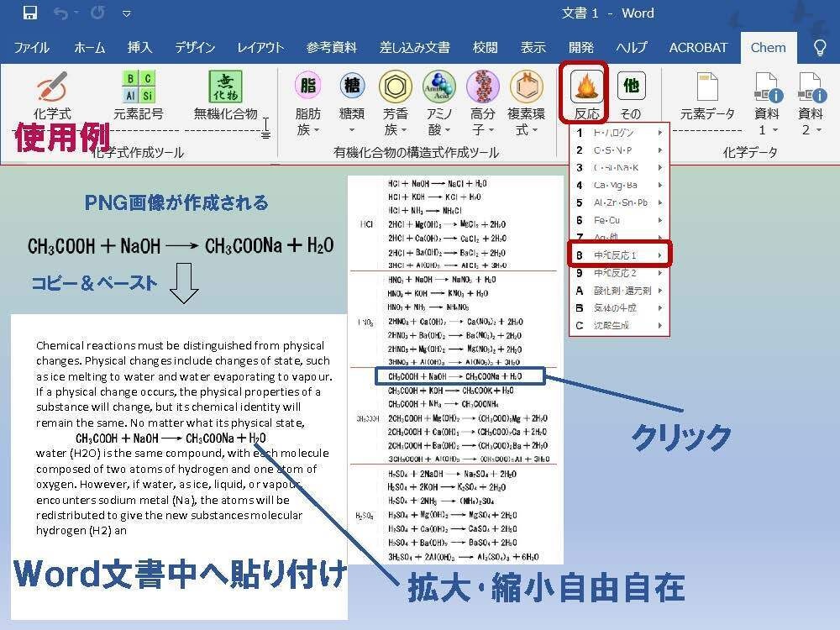The width and height of the screenshot is (840, 630).
Task: Select reaction H2SO4 + 2KOH → K2SO4 + 2H2O
Action: pyautogui.click(x=446, y=487)
